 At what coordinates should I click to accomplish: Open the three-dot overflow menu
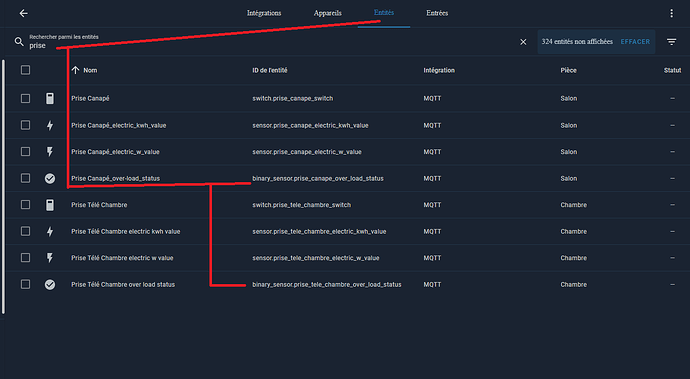[672, 13]
